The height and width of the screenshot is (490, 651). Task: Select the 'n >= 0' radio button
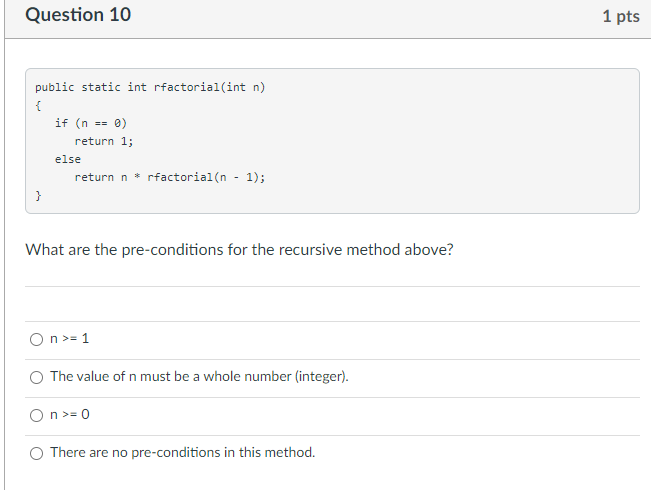37,415
